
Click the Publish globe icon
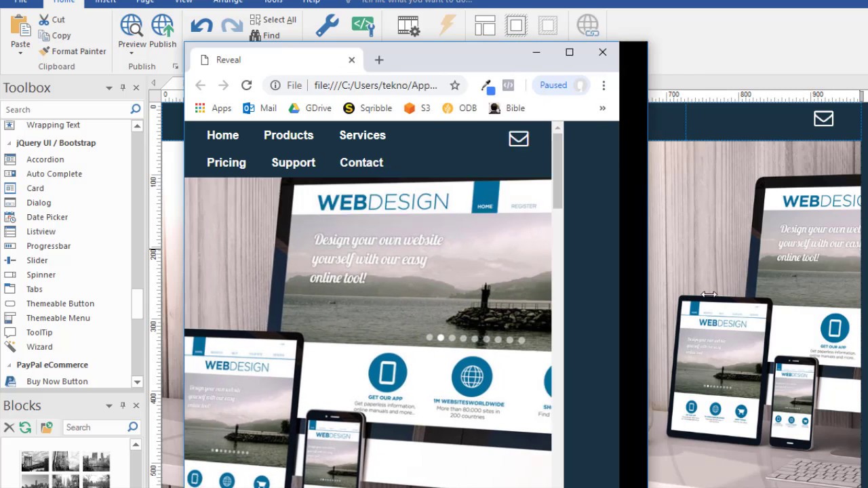pos(163,26)
